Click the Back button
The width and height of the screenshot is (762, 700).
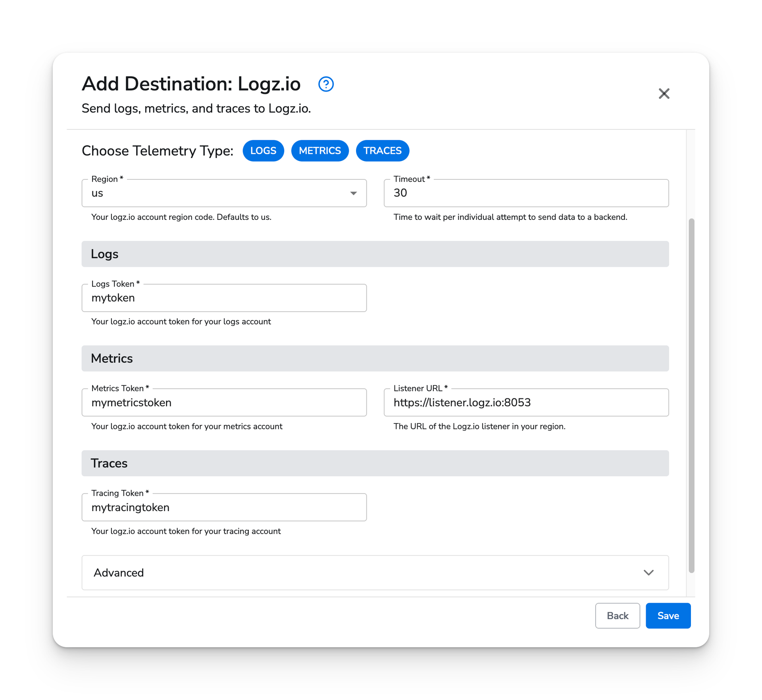tap(616, 616)
